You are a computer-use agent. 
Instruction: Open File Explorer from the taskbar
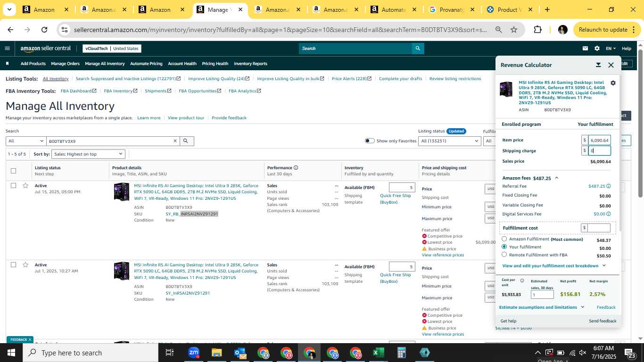(x=216, y=353)
